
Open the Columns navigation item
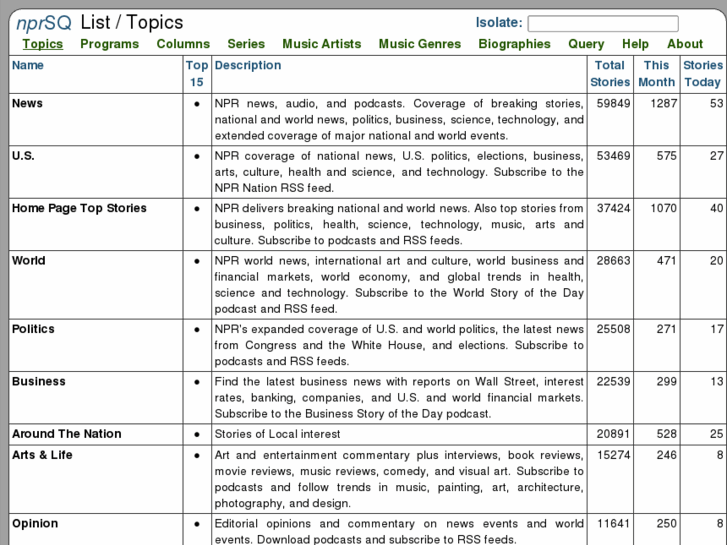point(183,44)
